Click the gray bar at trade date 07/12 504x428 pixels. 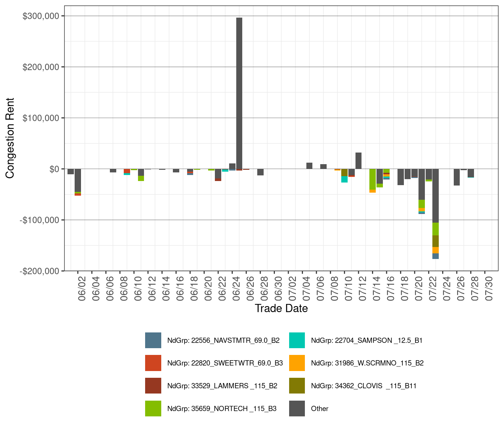point(358,161)
